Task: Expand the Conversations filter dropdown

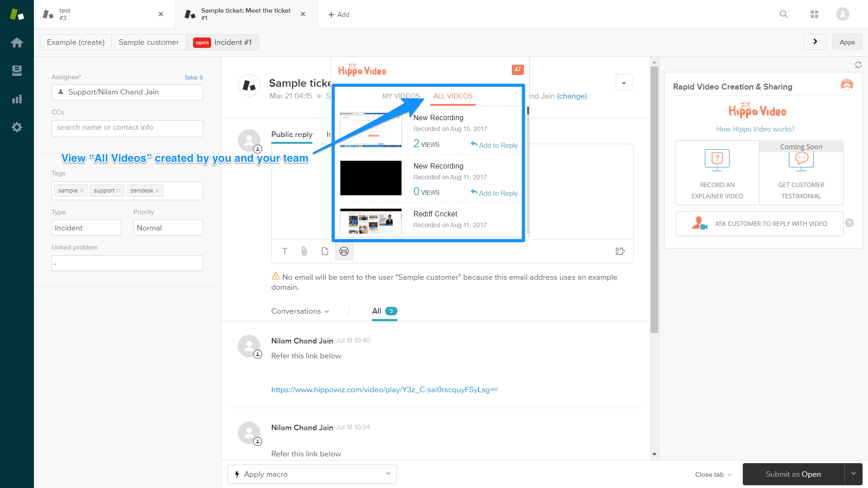Action: (300, 311)
